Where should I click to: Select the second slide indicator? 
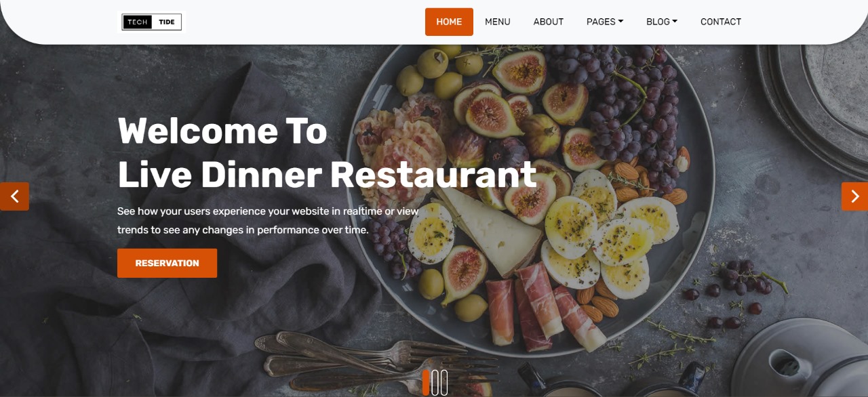click(435, 383)
